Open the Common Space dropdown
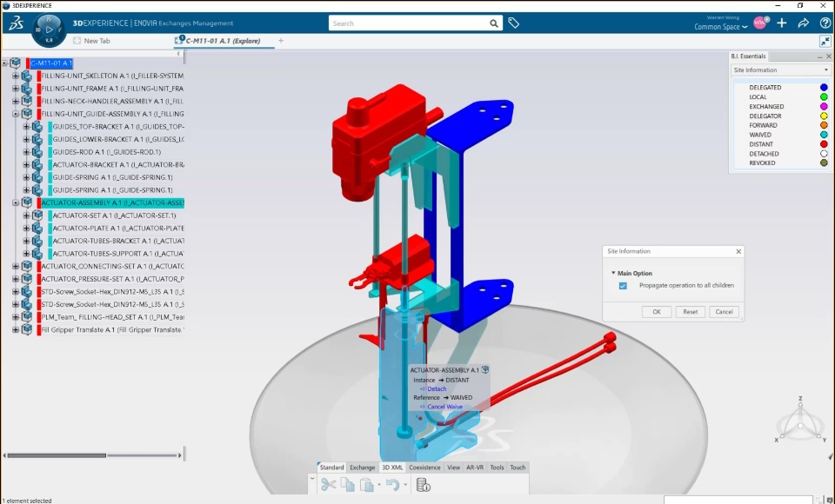This screenshot has height=504, width=835. click(720, 27)
